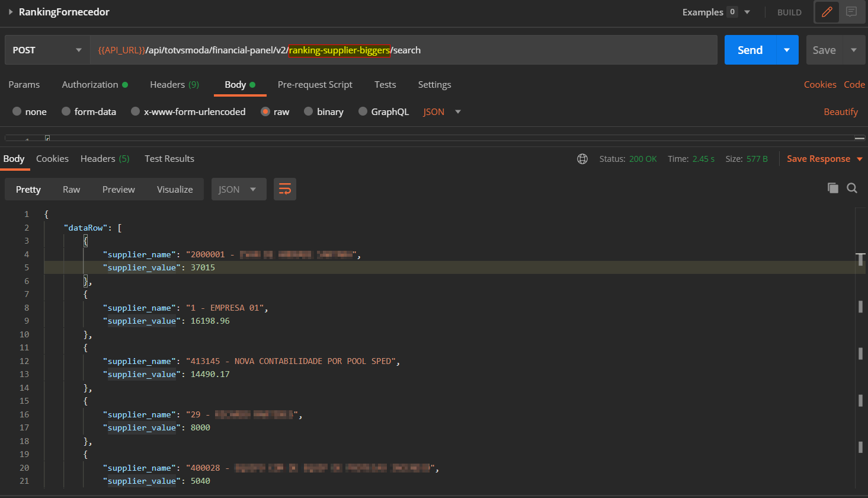
Task: Click the Beautify link
Action: [x=841, y=112]
